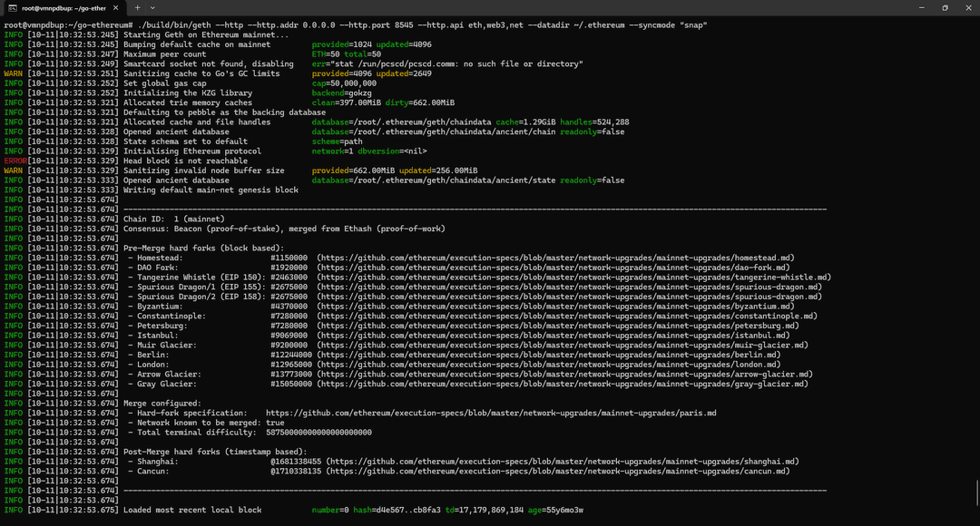This screenshot has height=526, width=980.
Task: Click the paris.md hard-fork specification link
Action: click(491, 413)
